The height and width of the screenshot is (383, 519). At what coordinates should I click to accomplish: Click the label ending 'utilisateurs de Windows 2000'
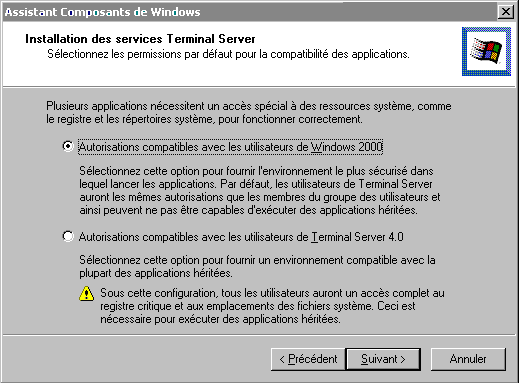(231, 147)
